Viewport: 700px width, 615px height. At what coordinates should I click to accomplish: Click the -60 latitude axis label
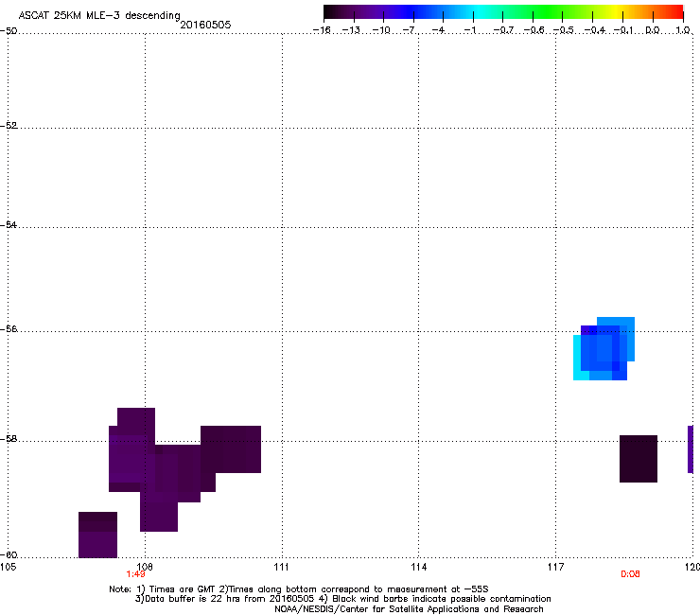(x=9, y=554)
